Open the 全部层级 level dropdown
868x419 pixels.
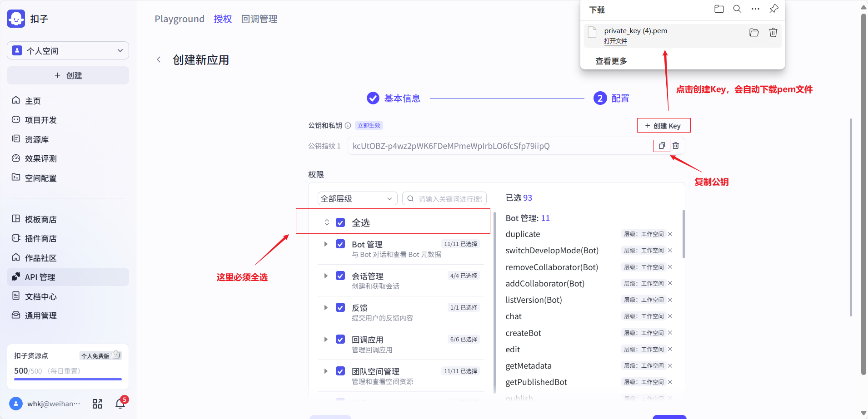pyautogui.click(x=357, y=198)
